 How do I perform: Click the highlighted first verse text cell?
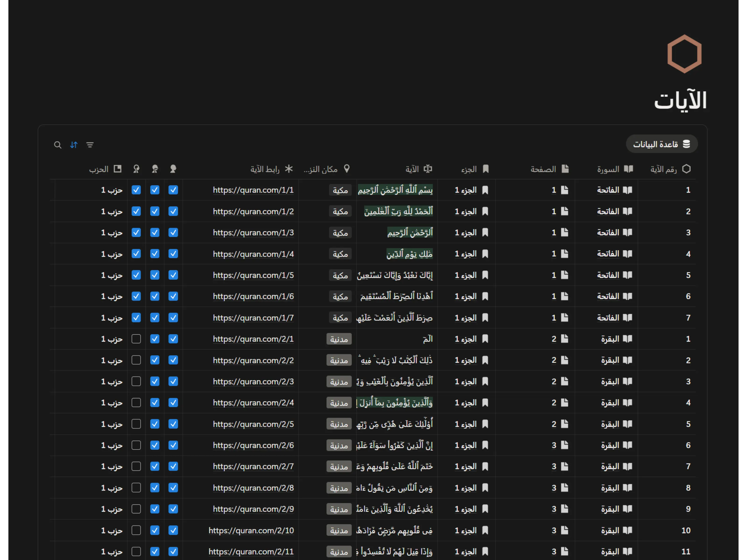point(395,190)
